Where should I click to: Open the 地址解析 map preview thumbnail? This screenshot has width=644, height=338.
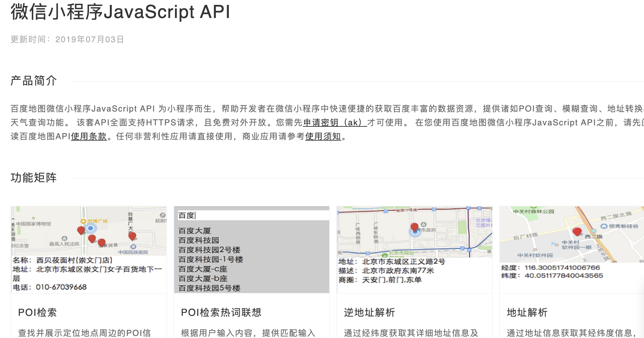[x=572, y=250]
